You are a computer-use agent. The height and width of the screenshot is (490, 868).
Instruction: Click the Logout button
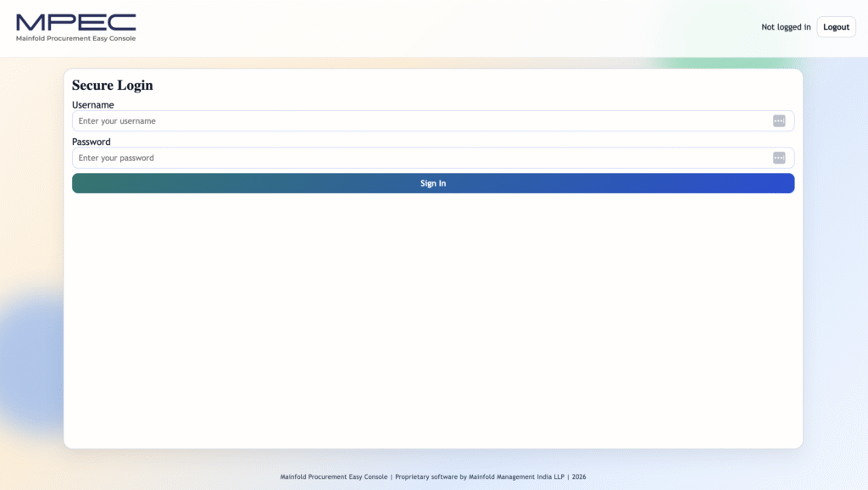[836, 27]
